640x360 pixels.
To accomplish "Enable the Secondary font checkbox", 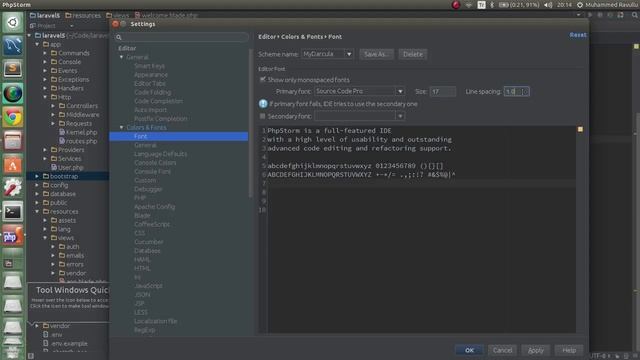I will pyautogui.click(x=262, y=116).
